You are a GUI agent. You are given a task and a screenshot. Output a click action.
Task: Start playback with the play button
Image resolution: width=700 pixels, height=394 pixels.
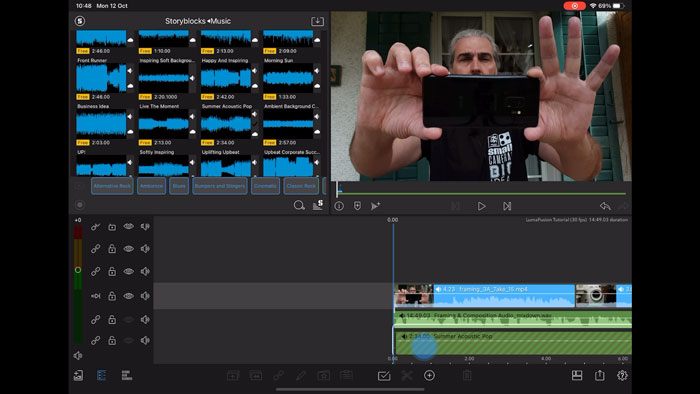point(481,206)
